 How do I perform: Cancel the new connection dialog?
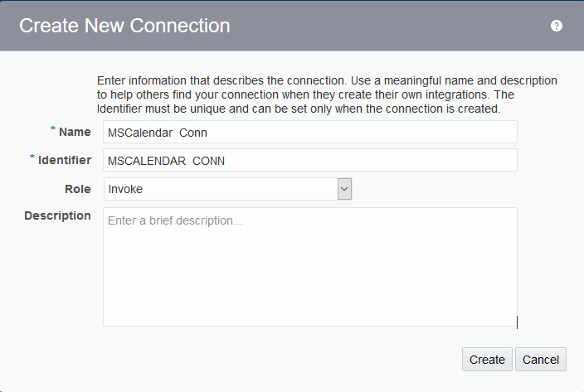click(x=541, y=359)
